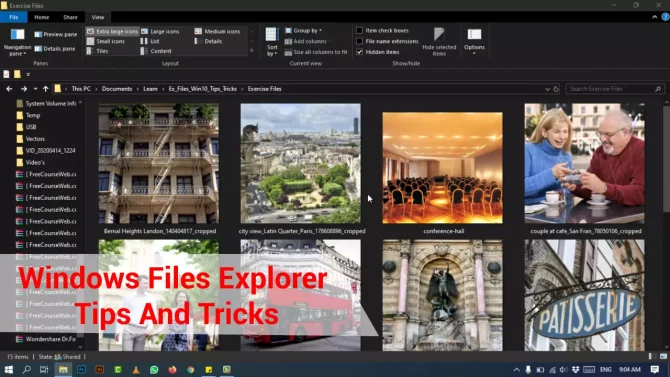The image size is (670, 377).
Task: Open WhatsApp from the taskbar
Action: click(154, 369)
